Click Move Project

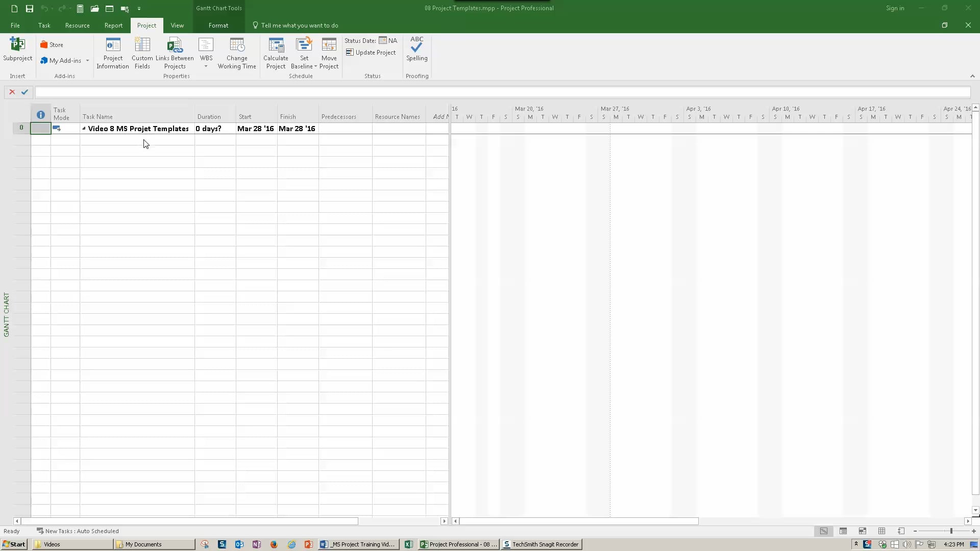pos(329,53)
